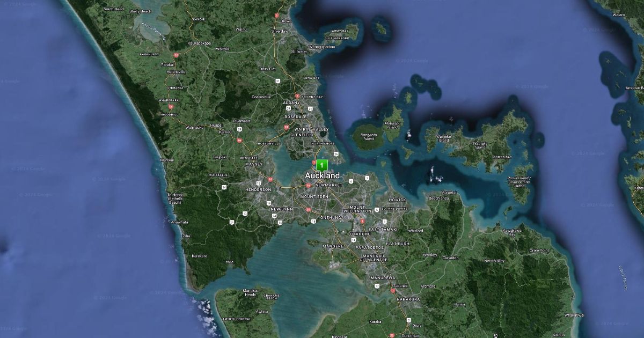Click the green marker numbered 1
Screen dimensions: 644x338
pyautogui.click(x=321, y=165)
